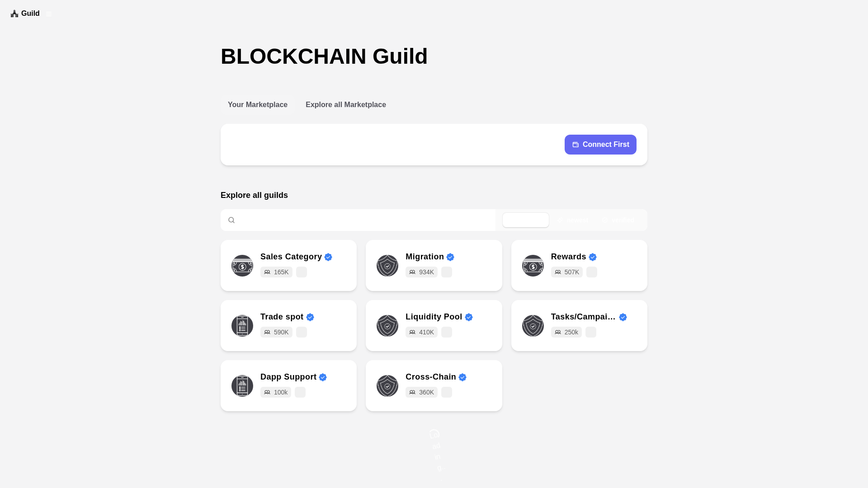Open the Sales Category money-bag guild avatar
868x488 pixels.
click(x=242, y=266)
